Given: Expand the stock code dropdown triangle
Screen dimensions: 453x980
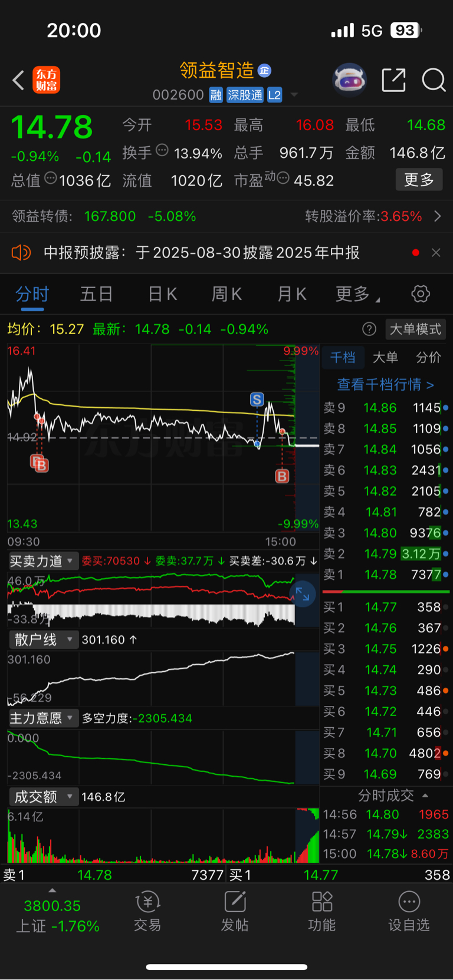Looking at the screenshot, I should [x=294, y=95].
